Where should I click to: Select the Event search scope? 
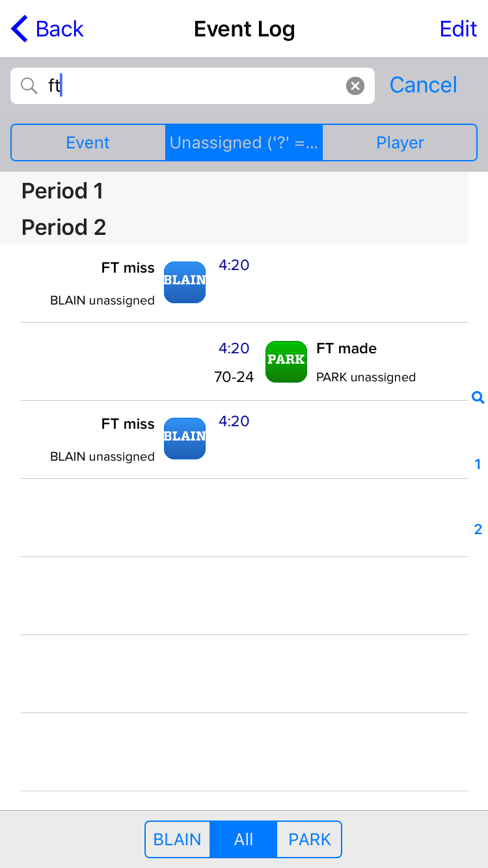pyautogui.click(x=88, y=143)
